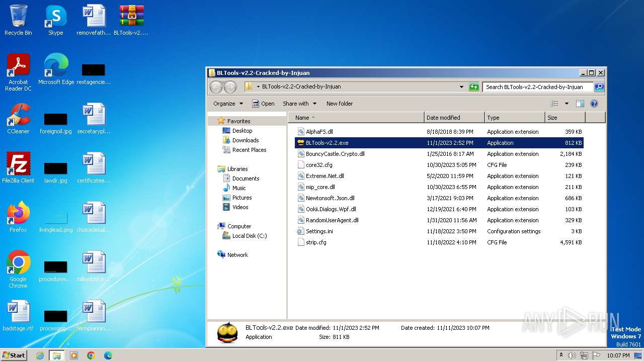
Task: Open Documents library in navigation pane
Action: click(246, 178)
